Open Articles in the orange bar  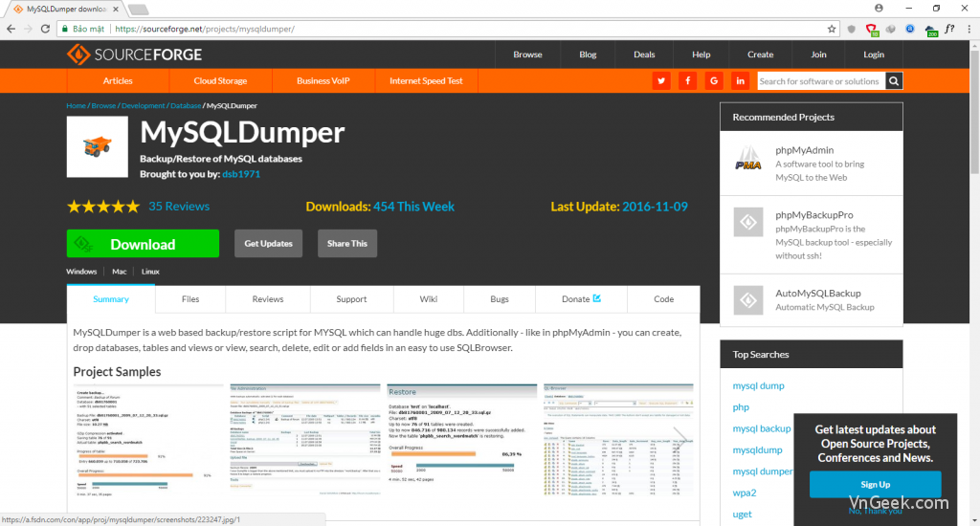tap(118, 80)
